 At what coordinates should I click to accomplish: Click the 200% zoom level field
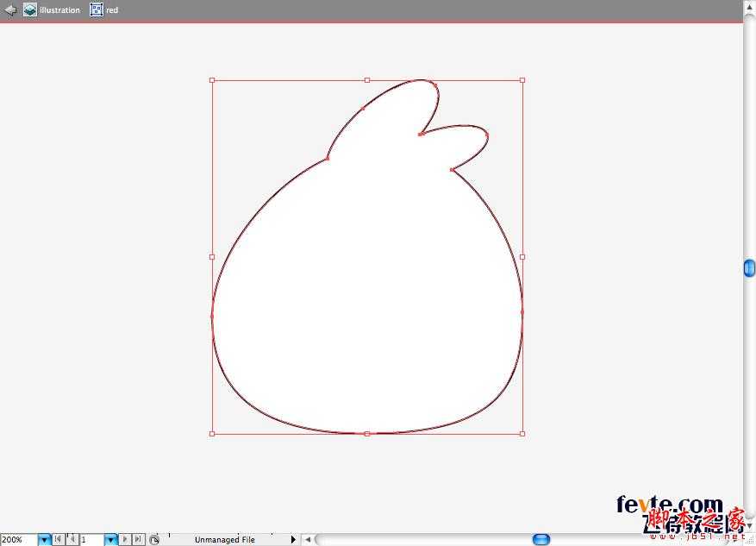[19, 540]
